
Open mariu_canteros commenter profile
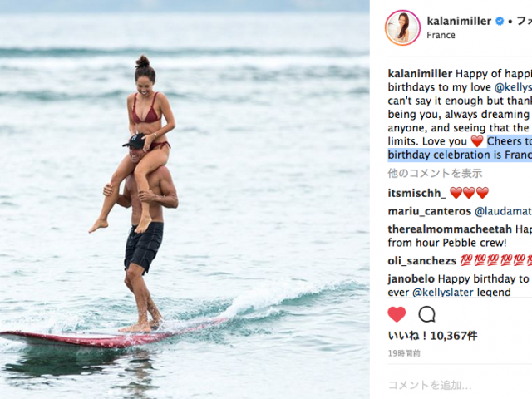tap(430, 211)
